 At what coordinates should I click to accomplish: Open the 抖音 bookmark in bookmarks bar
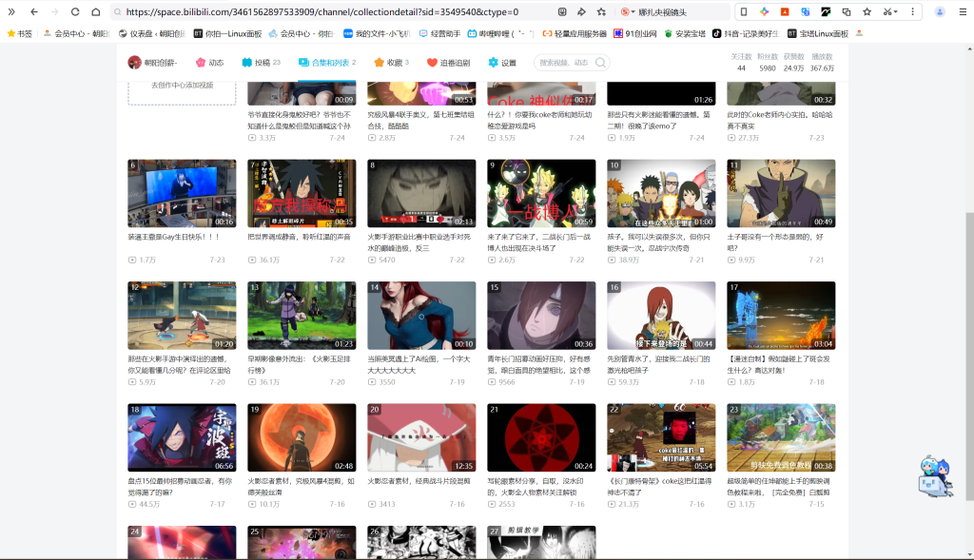click(745, 33)
